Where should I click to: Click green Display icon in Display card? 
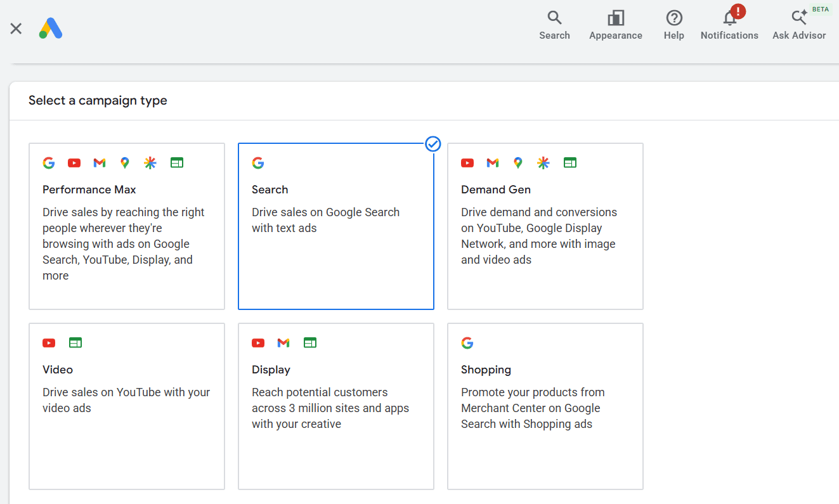coord(310,343)
